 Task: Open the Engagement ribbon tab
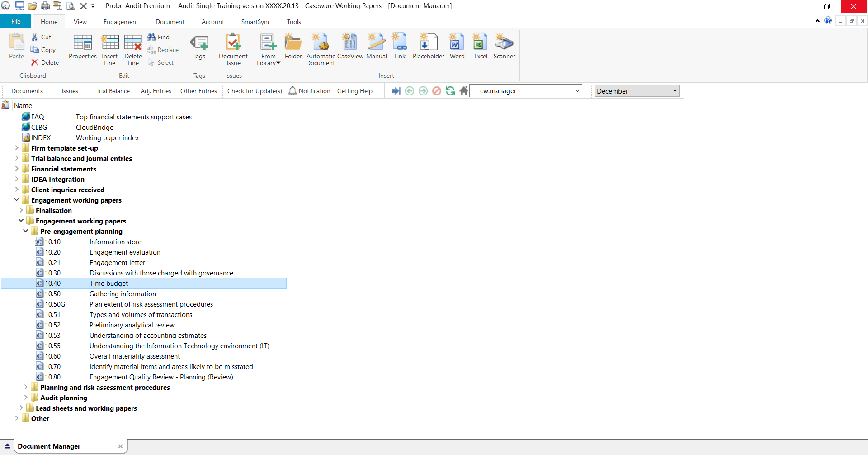coord(121,22)
